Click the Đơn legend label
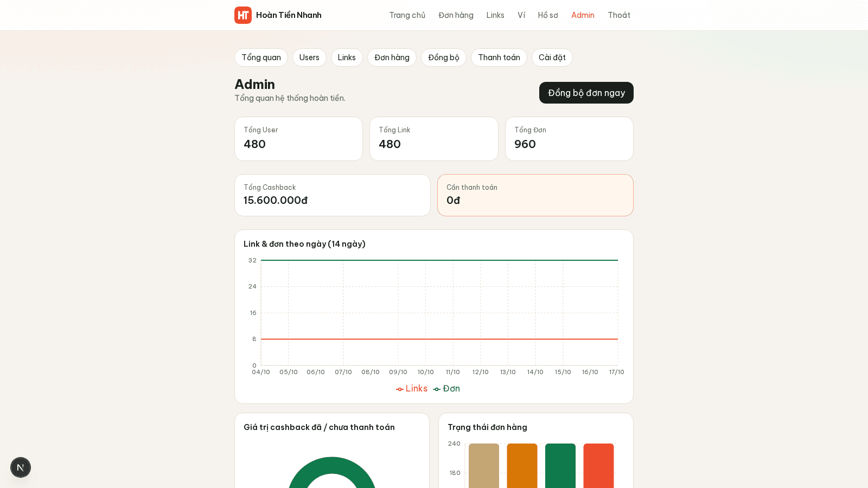868x488 pixels. (451, 389)
